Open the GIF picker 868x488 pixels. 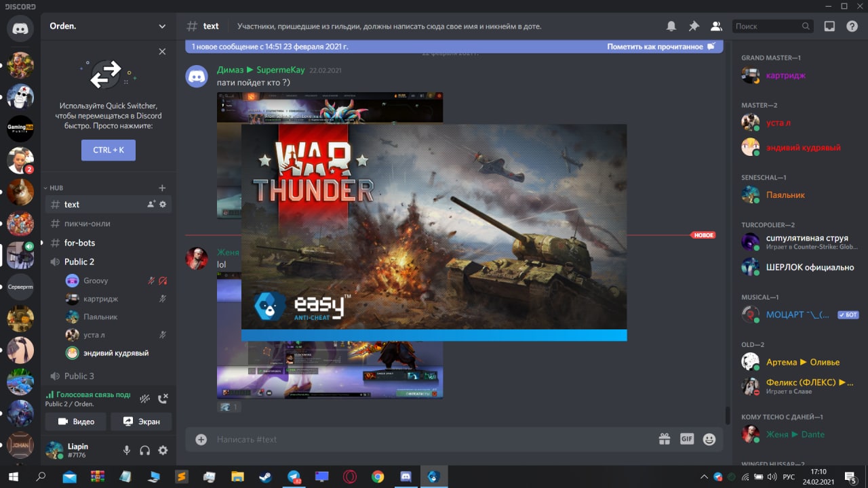click(687, 439)
